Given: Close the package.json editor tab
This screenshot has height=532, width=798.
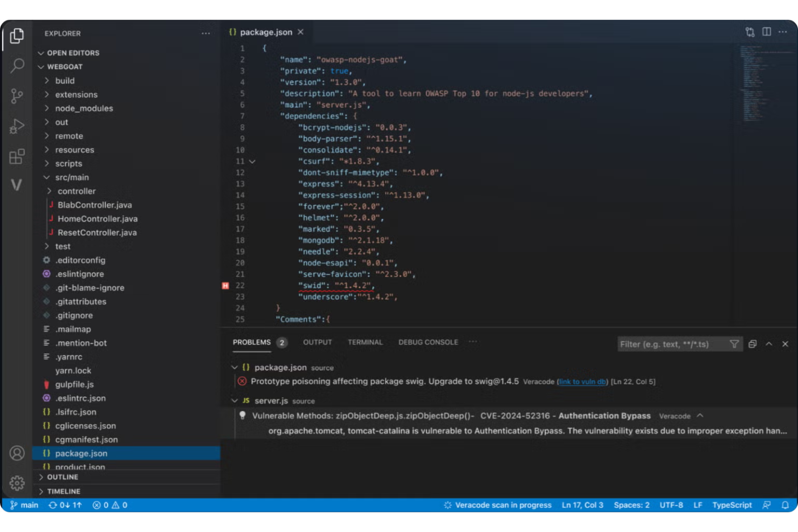Looking at the screenshot, I should [300, 32].
